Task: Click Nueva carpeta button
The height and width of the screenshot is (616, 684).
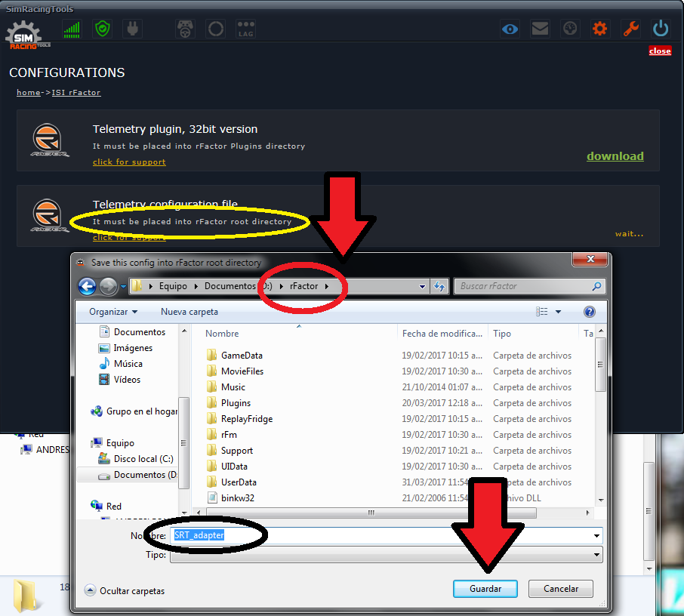Action: pos(189,312)
